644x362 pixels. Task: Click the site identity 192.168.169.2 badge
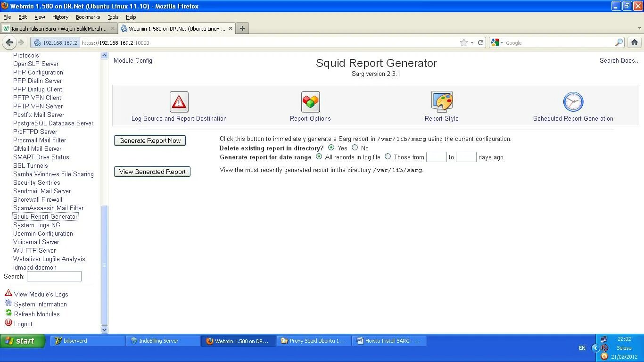click(x=55, y=42)
